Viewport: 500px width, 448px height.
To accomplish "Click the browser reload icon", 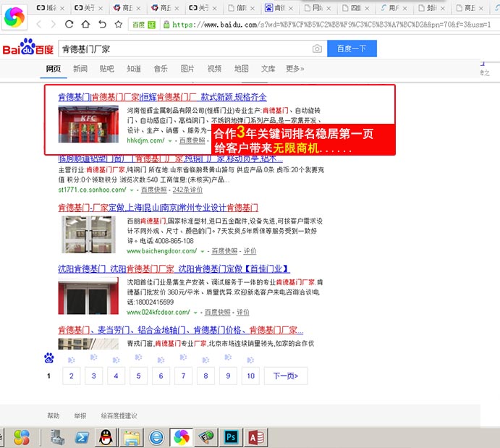I will (69, 24).
